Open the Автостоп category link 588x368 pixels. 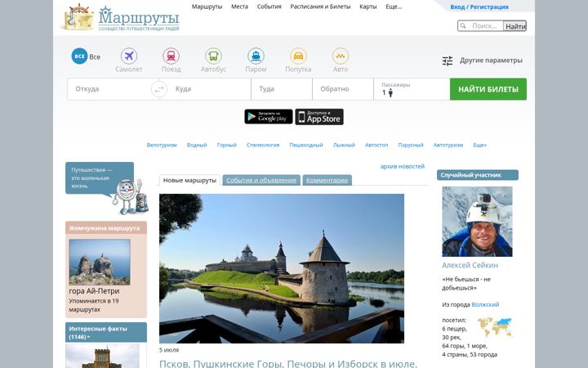pyautogui.click(x=376, y=145)
